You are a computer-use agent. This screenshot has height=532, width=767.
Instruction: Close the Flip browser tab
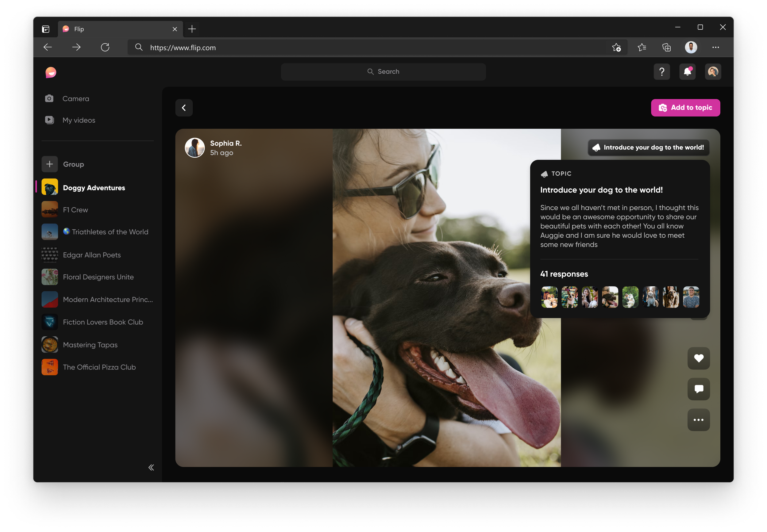click(x=175, y=29)
